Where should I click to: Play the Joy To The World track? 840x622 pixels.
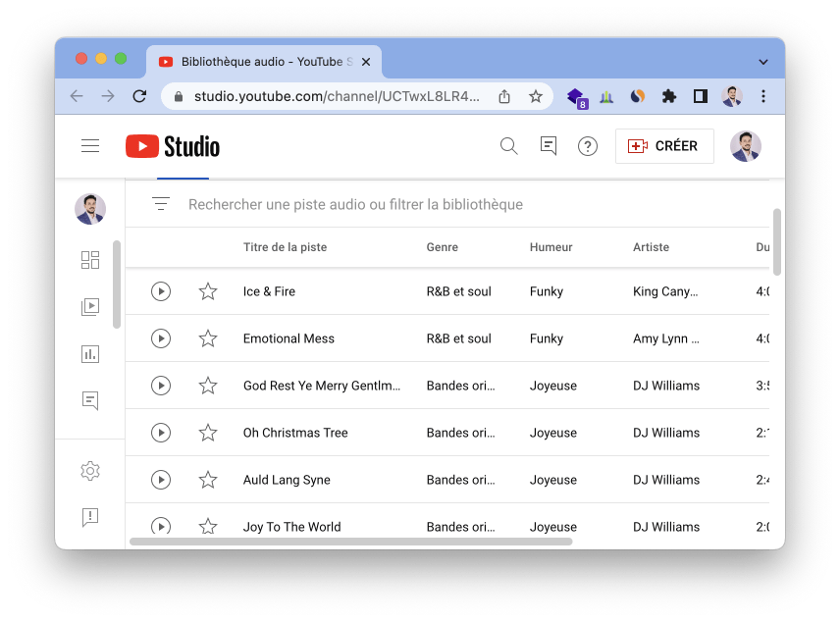(x=161, y=526)
